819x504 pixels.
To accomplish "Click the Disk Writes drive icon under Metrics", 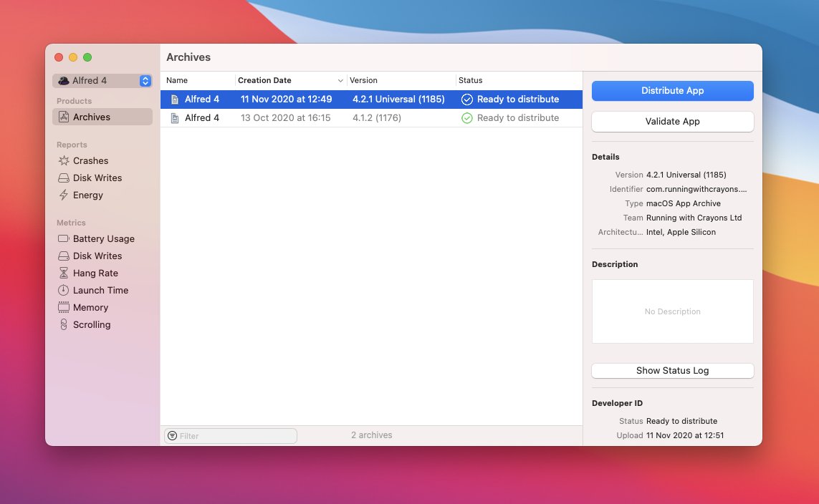I will [64, 256].
